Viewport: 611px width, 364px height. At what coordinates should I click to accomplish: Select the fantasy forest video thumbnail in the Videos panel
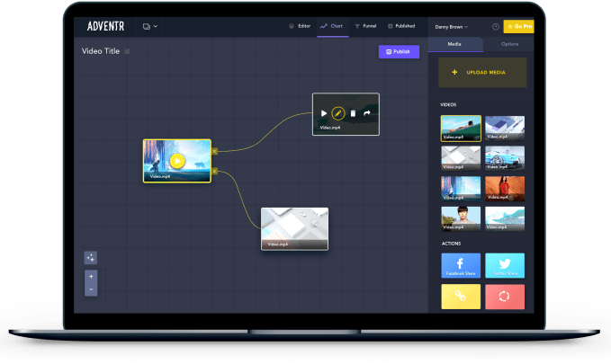461,189
